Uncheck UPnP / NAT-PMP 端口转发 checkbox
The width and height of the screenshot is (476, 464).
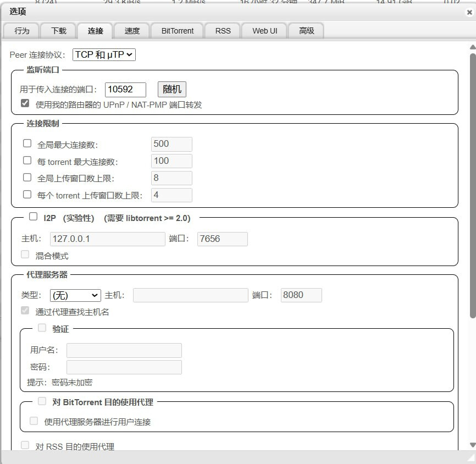[x=25, y=103]
